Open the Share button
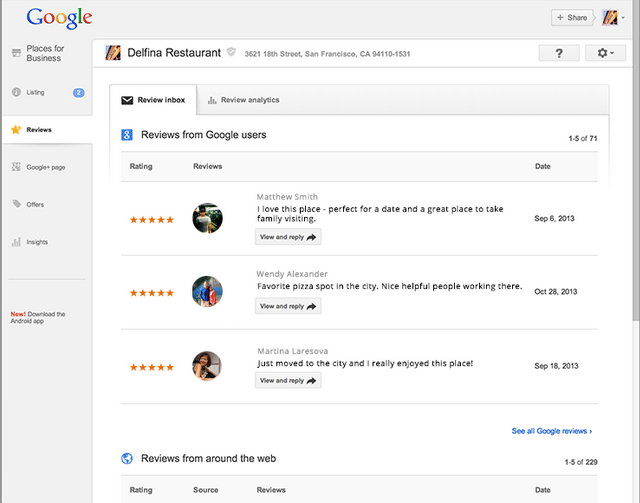The image size is (640, 503). coord(572,18)
